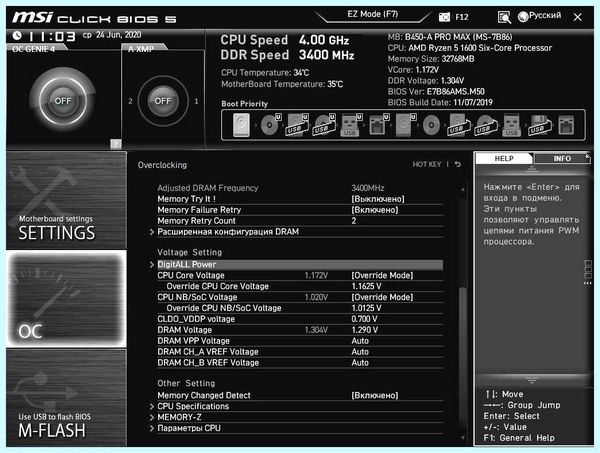Expand Расширенная конфигурация DRAM submenu
Screen dimensions: 600x453
[x=228, y=232]
